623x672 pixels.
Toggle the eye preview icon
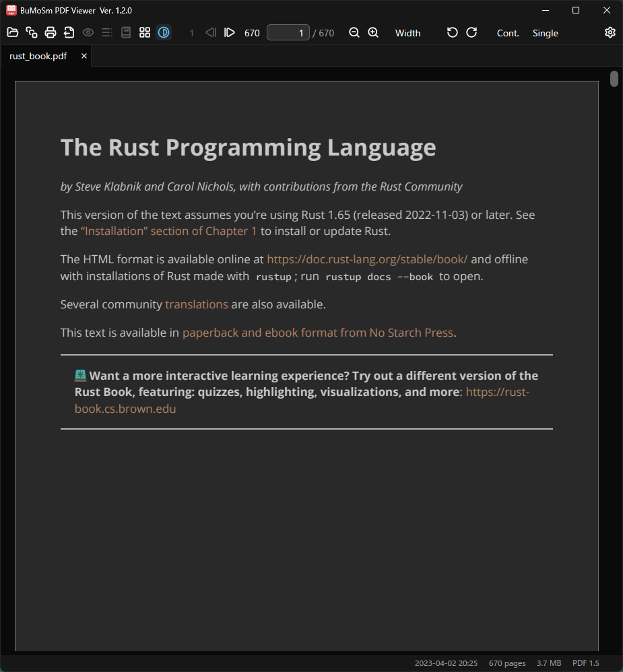[x=88, y=32]
